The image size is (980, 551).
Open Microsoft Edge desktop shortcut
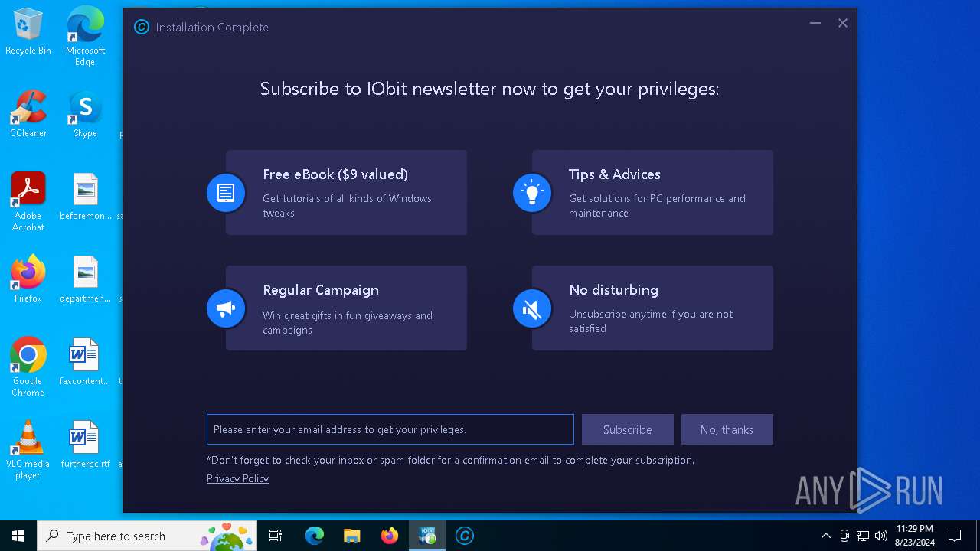click(x=85, y=37)
